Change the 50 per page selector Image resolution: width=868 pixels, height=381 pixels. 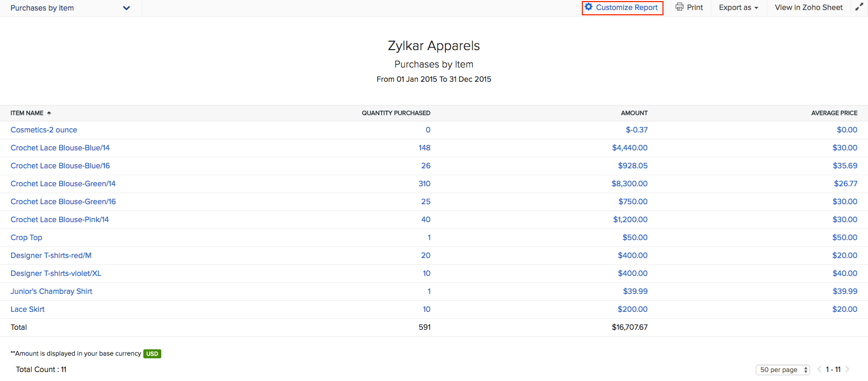tap(783, 370)
